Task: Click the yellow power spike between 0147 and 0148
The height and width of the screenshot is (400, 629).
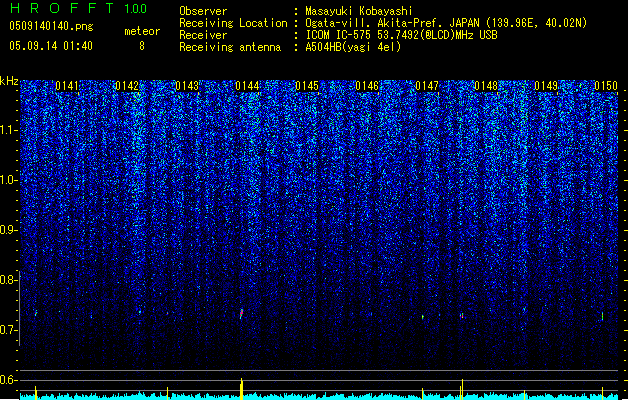Action: tap(463, 389)
